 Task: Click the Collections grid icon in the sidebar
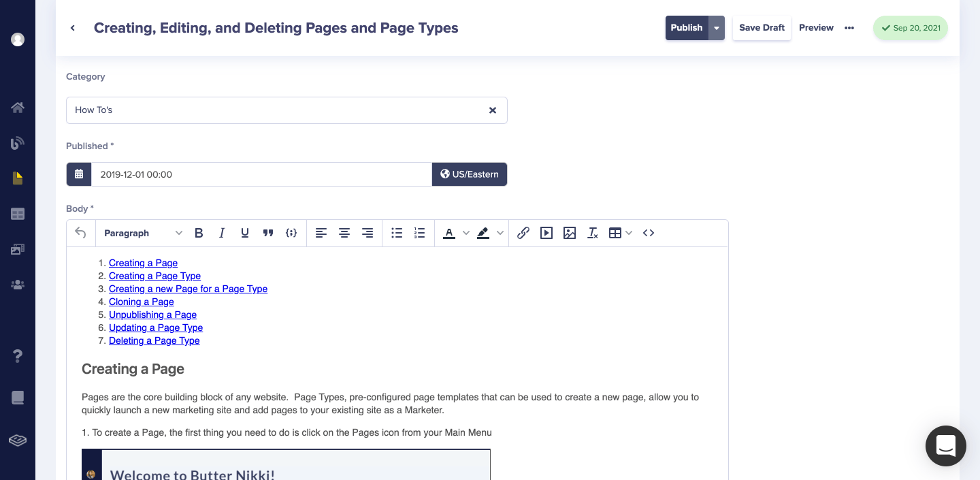[x=18, y=213]
